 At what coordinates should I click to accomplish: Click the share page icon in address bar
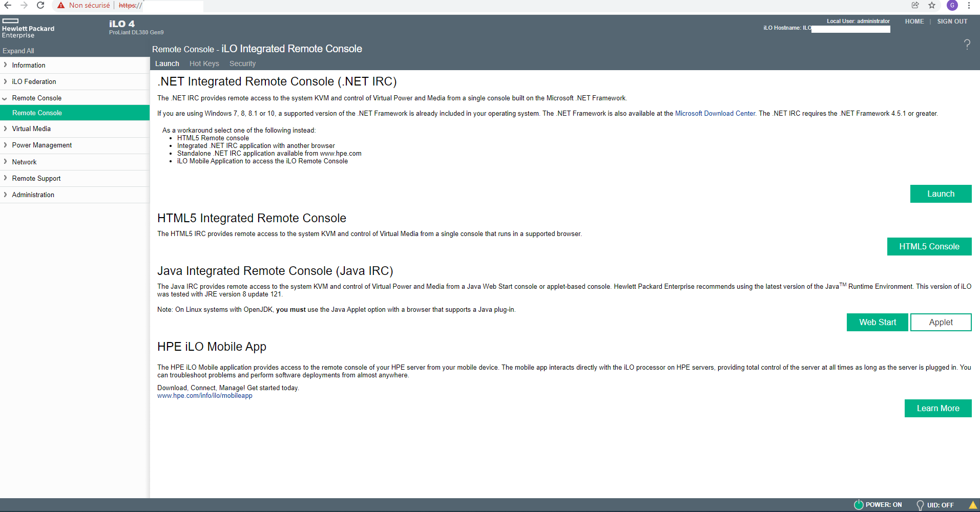pyautogui.click(x=915, y=5)
